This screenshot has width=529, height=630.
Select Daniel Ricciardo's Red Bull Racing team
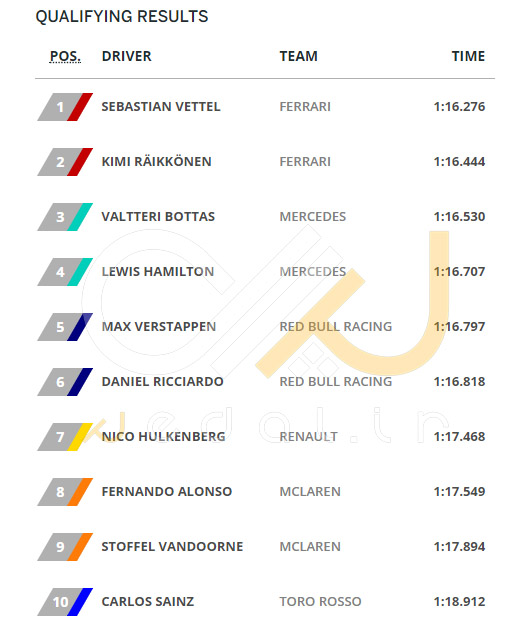[x=336, y=382]
